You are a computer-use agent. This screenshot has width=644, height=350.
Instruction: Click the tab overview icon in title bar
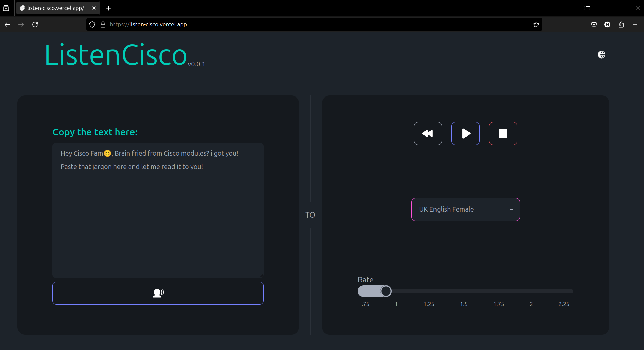click(587, 8)
